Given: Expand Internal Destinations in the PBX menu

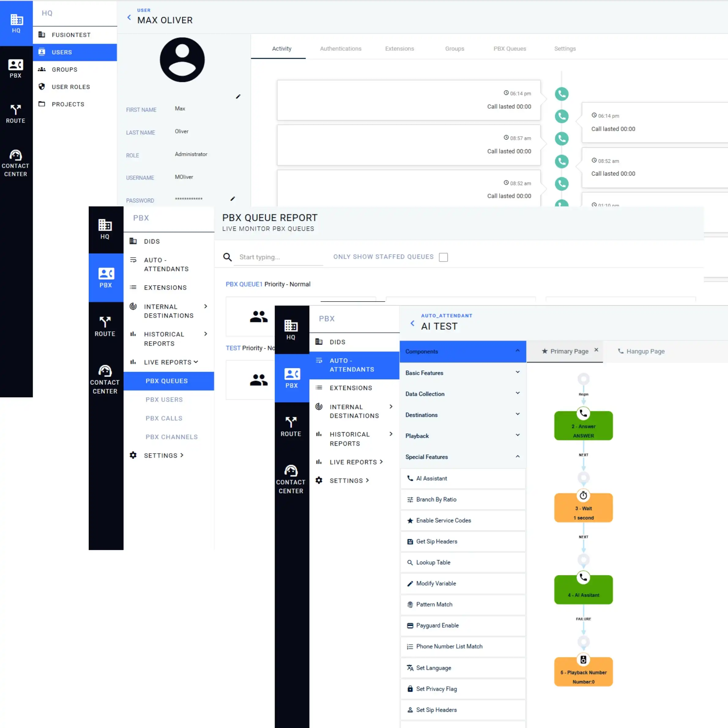Looking at the screenshot, I should tap(169, 311).
